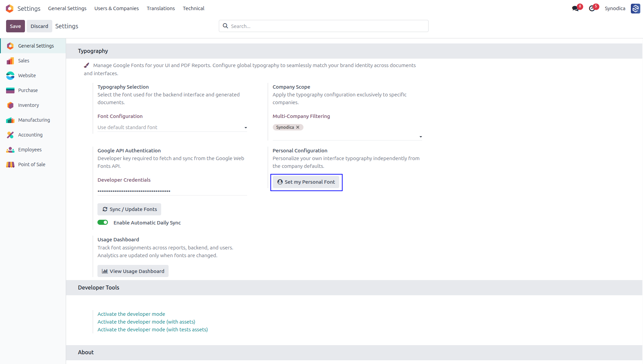Viewport: 643px width, 364px height.
Task: Remove the Synodica company tag
Action: (x=298, y=127)
